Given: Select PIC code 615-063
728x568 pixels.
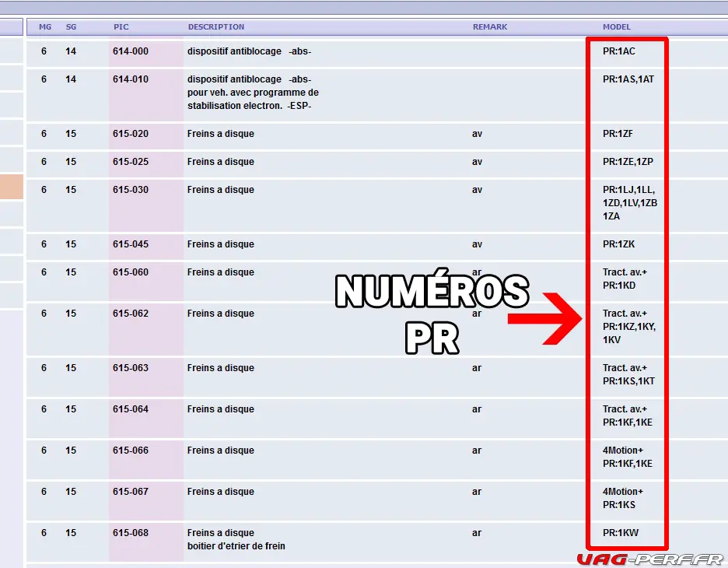Looking at the screenshot, I should tap(131, 368).
